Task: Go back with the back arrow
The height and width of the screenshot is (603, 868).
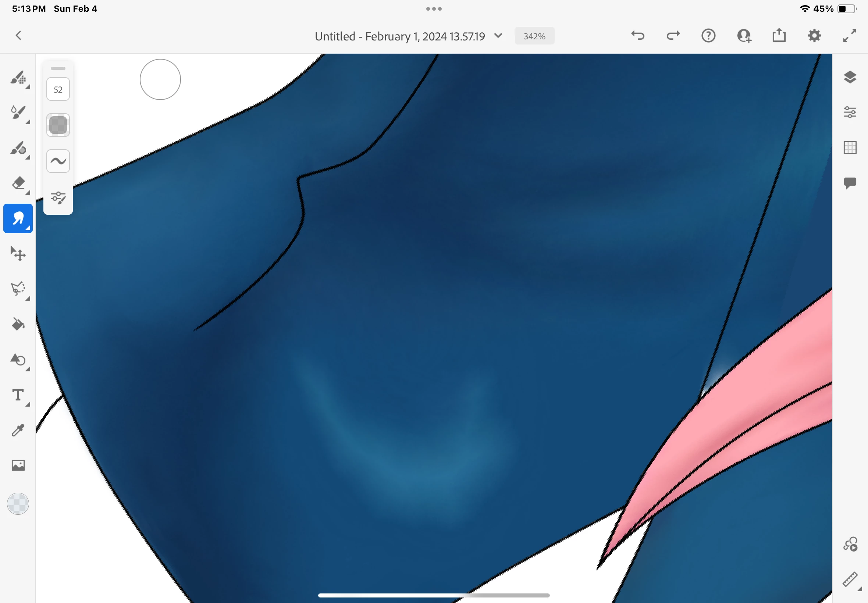Action: pyautogui.click(x=18, y=36)
